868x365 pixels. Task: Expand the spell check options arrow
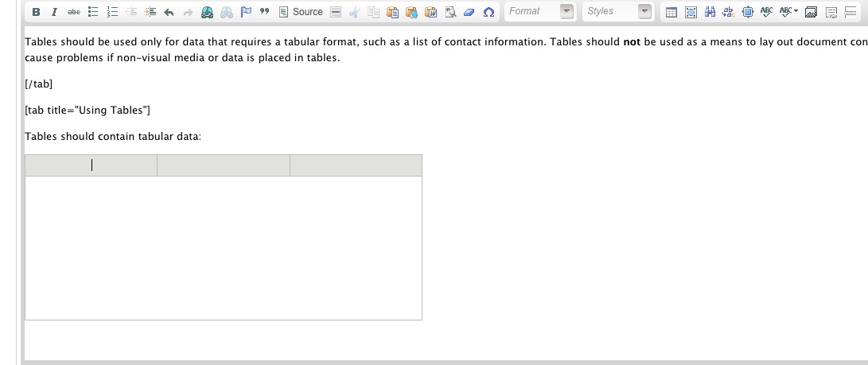click(794, 12)
